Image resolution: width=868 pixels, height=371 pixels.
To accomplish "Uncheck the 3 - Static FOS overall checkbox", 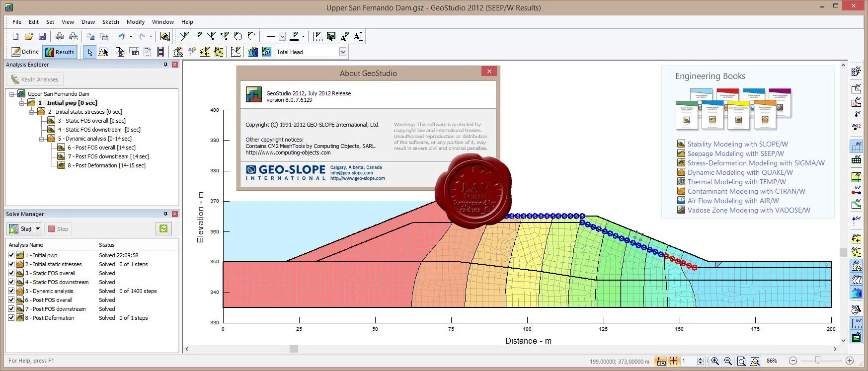I will [11, 273].
